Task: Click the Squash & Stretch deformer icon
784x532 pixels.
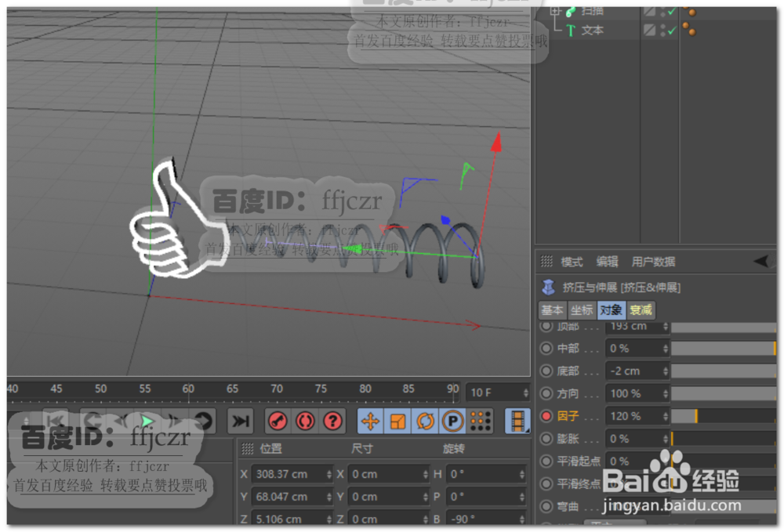Action: (549, 288)
